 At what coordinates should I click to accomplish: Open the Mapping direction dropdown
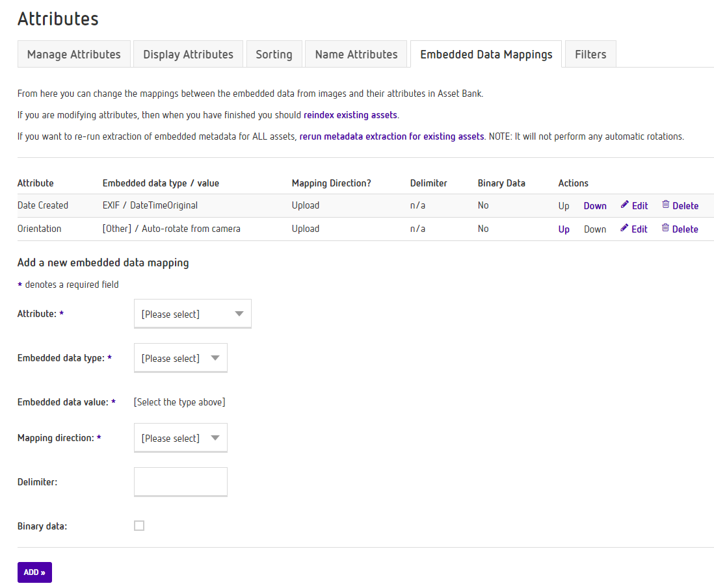[x=180, y=439]
